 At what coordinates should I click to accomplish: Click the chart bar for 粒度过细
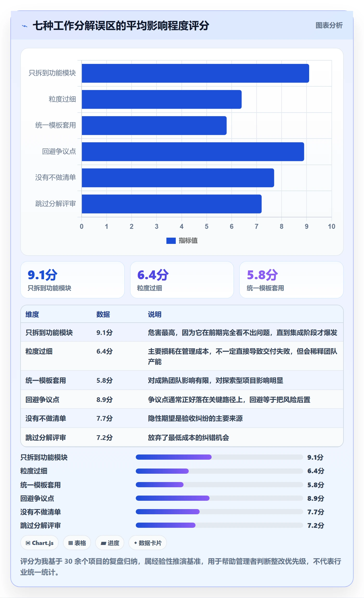tap(162, 99)
